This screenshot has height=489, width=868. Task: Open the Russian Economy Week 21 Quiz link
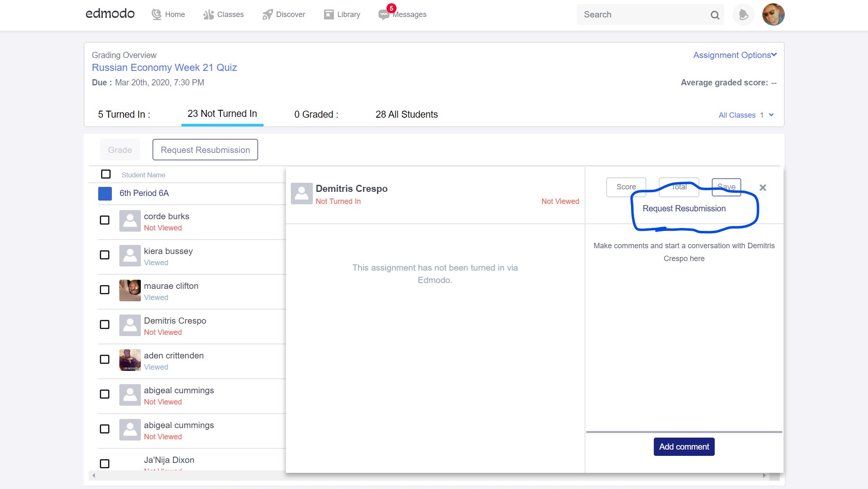click(x=164, y=68)
